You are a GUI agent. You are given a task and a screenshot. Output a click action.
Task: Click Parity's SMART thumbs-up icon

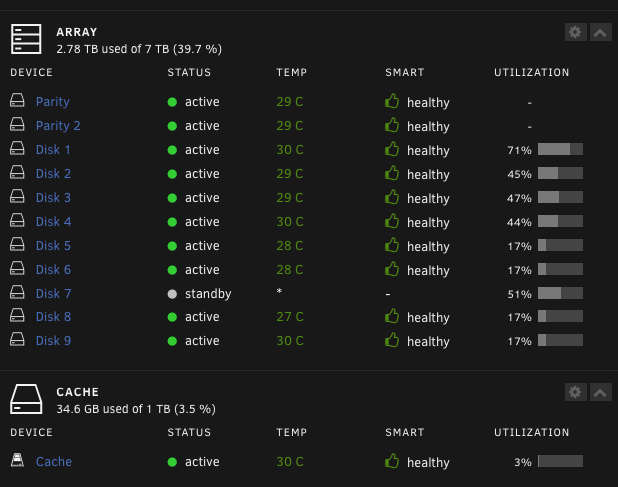point(392,101)
